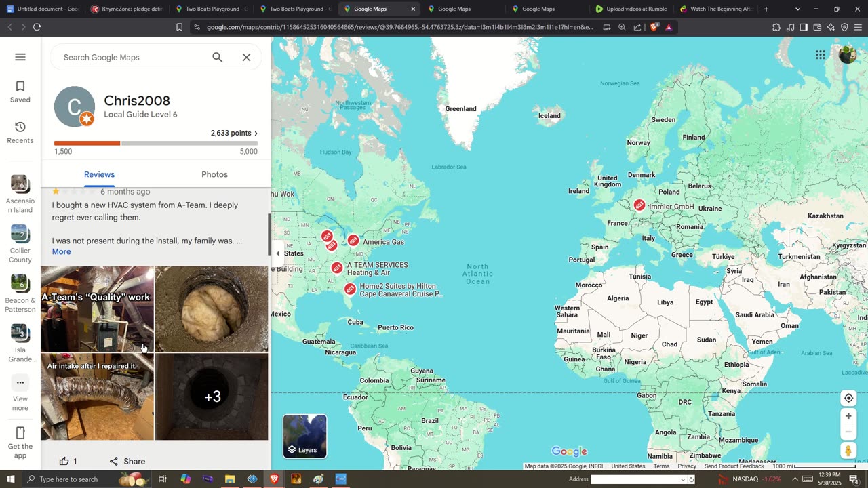868x488 pixels.
Task: Open Recents in sidebar
Action: click(x=20, y=133)
